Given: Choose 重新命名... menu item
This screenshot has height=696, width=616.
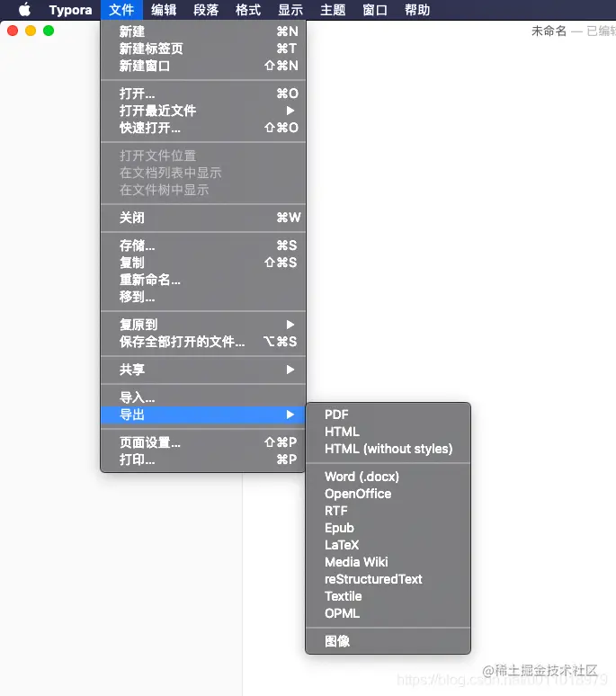Looking at the screenshot, I should tap(203, 280).
